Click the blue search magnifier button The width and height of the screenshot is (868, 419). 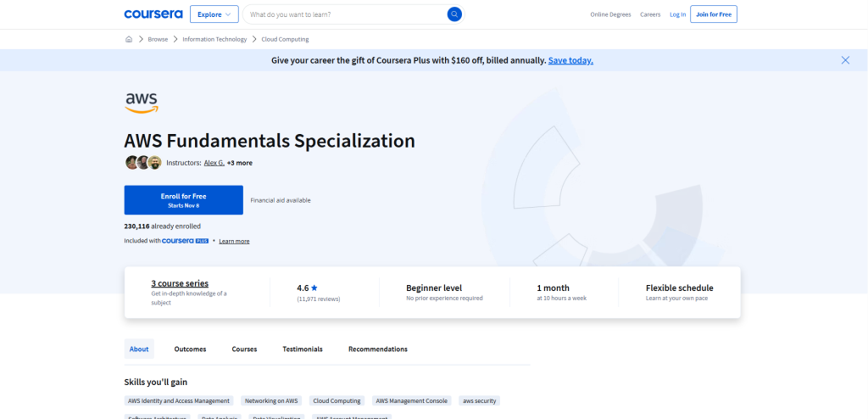[454, 14]
